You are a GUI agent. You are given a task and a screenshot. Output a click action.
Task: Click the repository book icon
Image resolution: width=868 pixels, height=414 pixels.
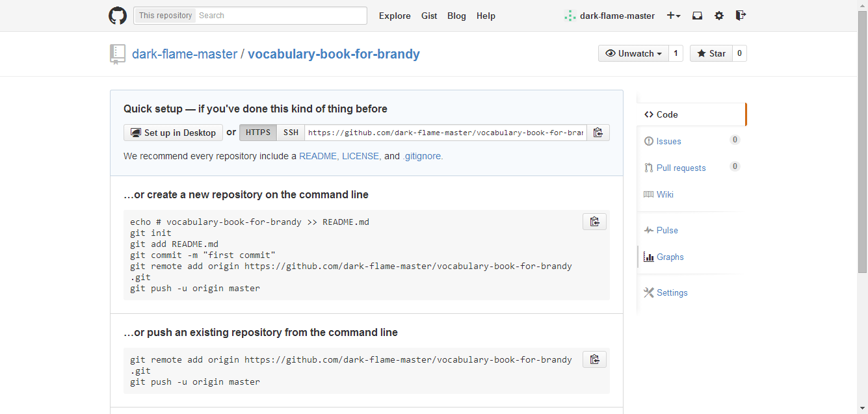point(118,55)
